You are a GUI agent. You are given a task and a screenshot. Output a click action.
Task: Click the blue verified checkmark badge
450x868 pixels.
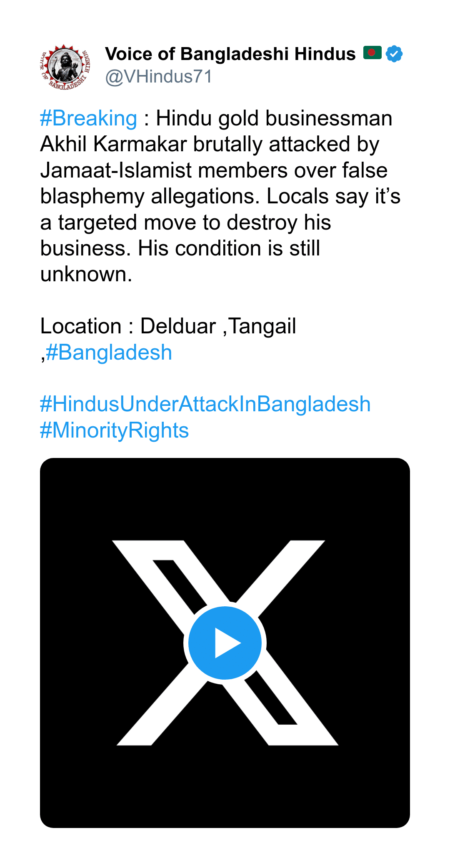(394, 54)
